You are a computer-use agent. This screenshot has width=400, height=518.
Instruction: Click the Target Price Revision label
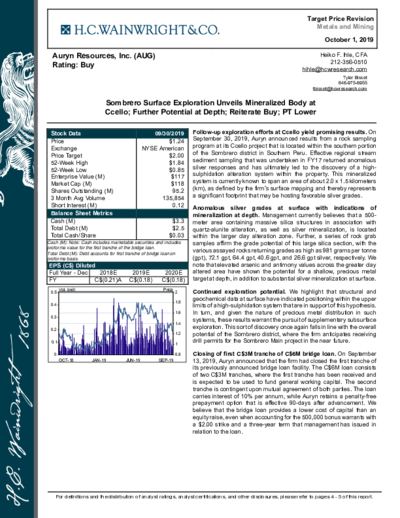click(x=340, y=19)
